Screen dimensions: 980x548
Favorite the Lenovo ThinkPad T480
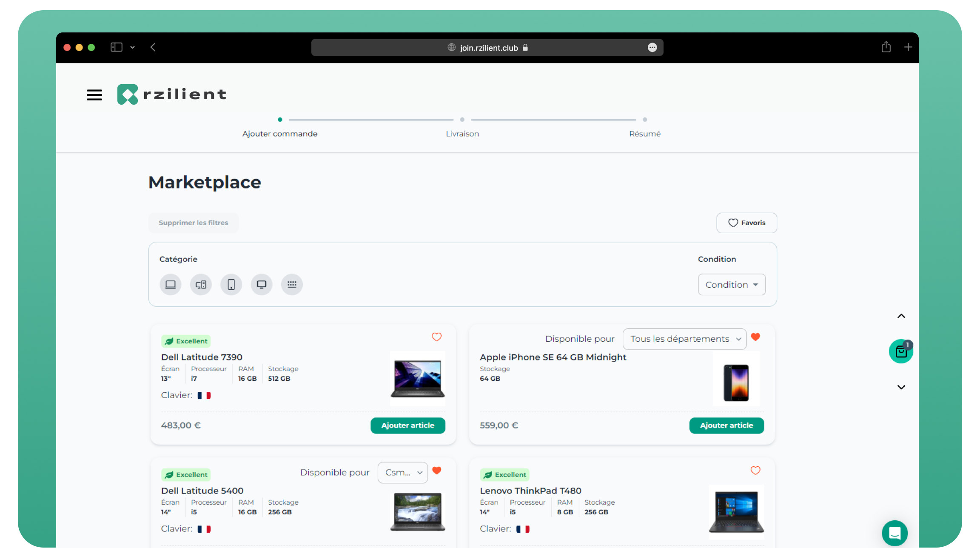pyautogui.click(x=755, y=471)
